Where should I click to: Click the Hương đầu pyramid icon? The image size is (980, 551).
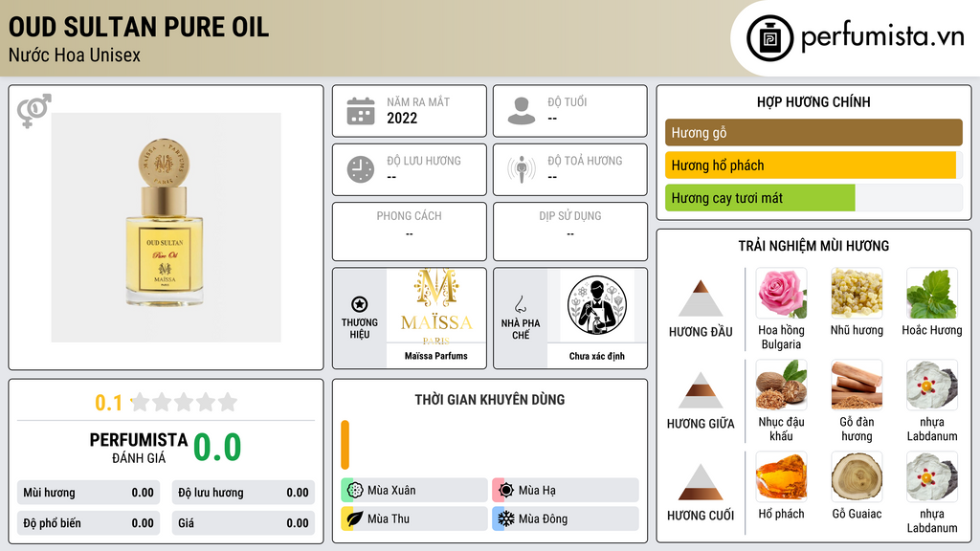coord(701,298)
